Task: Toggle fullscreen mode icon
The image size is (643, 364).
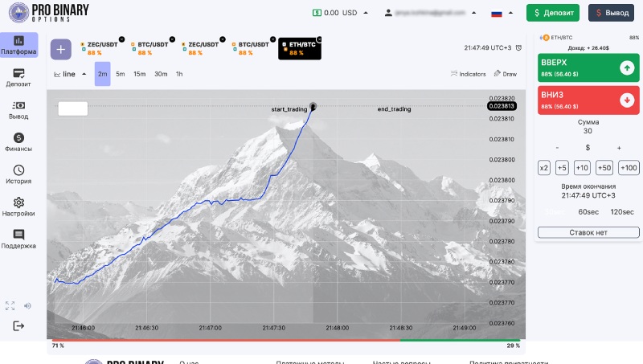Action: click(10, 306)
